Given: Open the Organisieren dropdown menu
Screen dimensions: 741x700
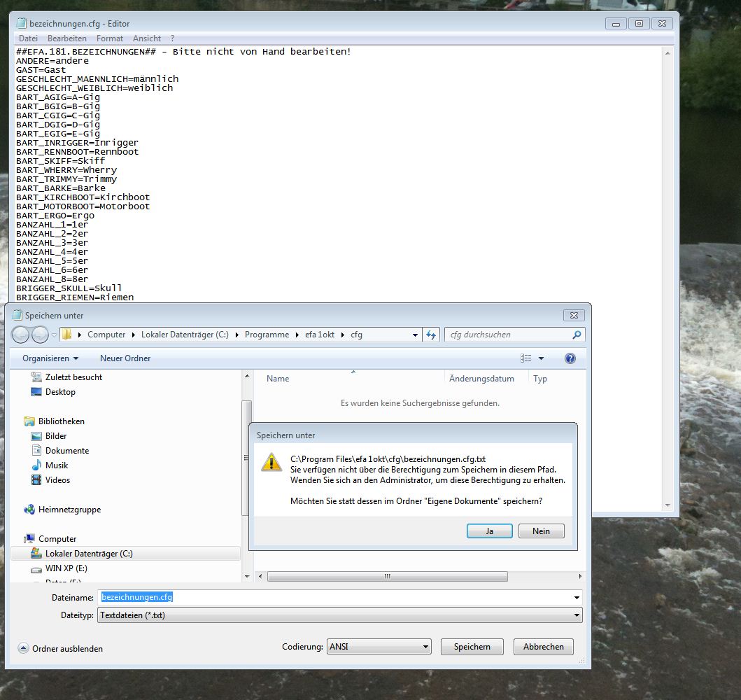Looking at the screenshot, I should tap(50, 358).
